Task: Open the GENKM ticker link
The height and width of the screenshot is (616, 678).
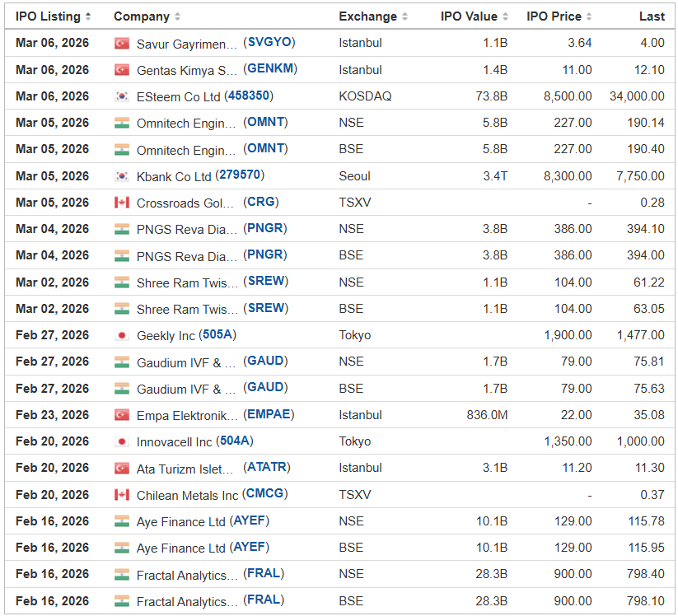Action: (270, 68)
